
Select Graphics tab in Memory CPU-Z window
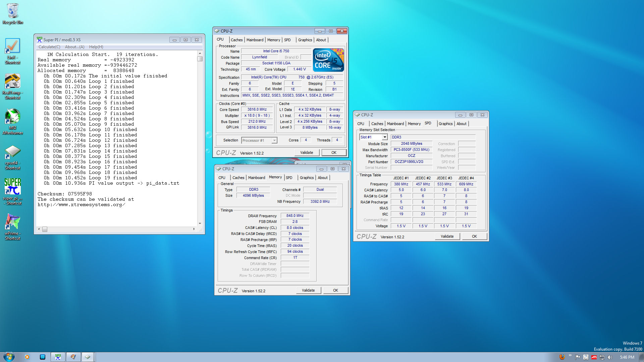tap(307, 178)
